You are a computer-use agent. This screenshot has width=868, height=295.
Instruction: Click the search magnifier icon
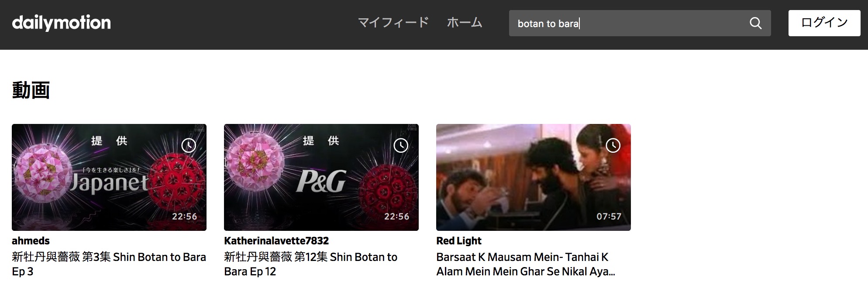click(x=755, y=23)
